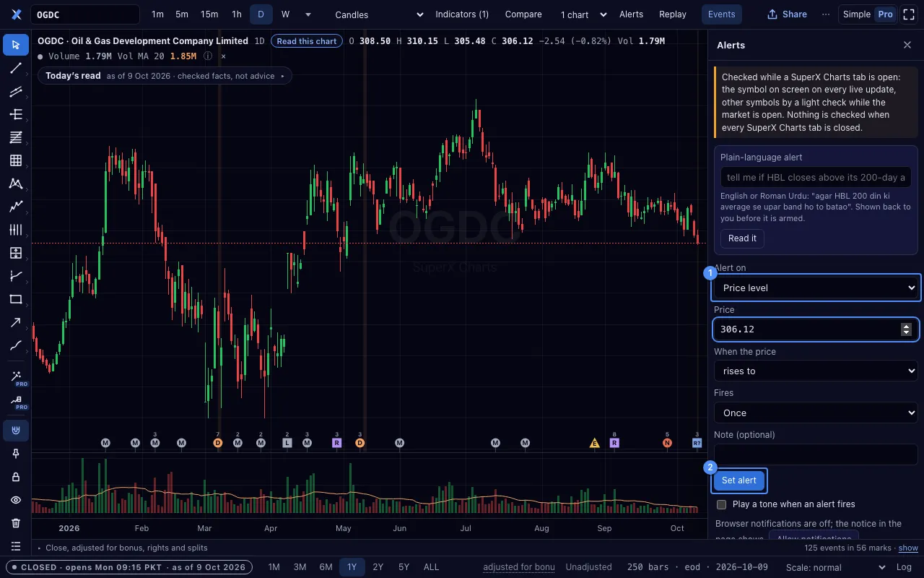Toggle the magnet snap tool
The height and width of the screenshot is (578, 924).
click(16, 431)
